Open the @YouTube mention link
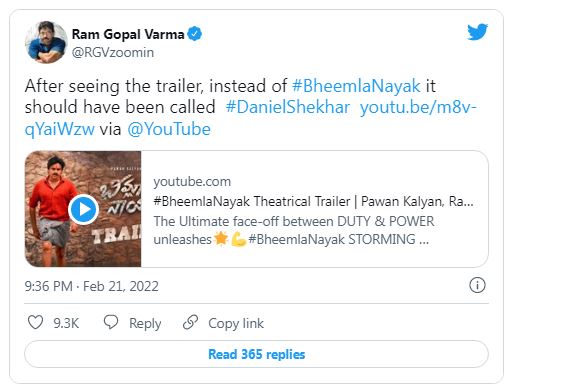The height and width of the screenshot is (390, 569). 169,130
